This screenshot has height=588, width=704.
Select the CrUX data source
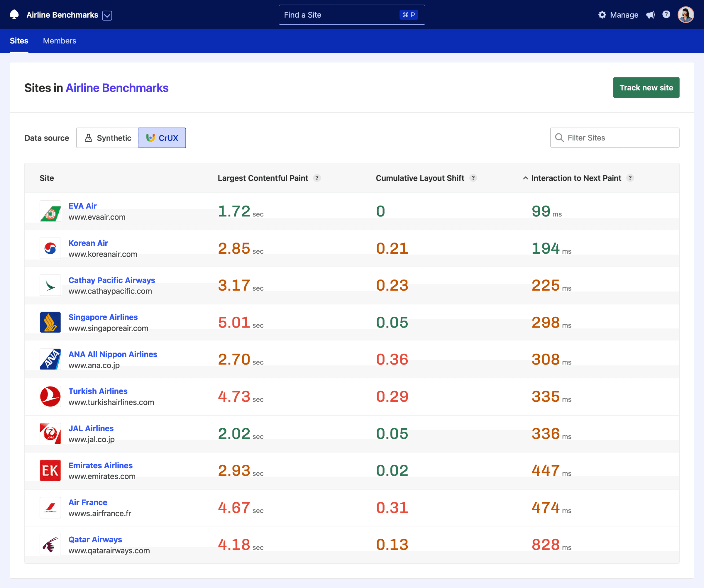[162, 138]
